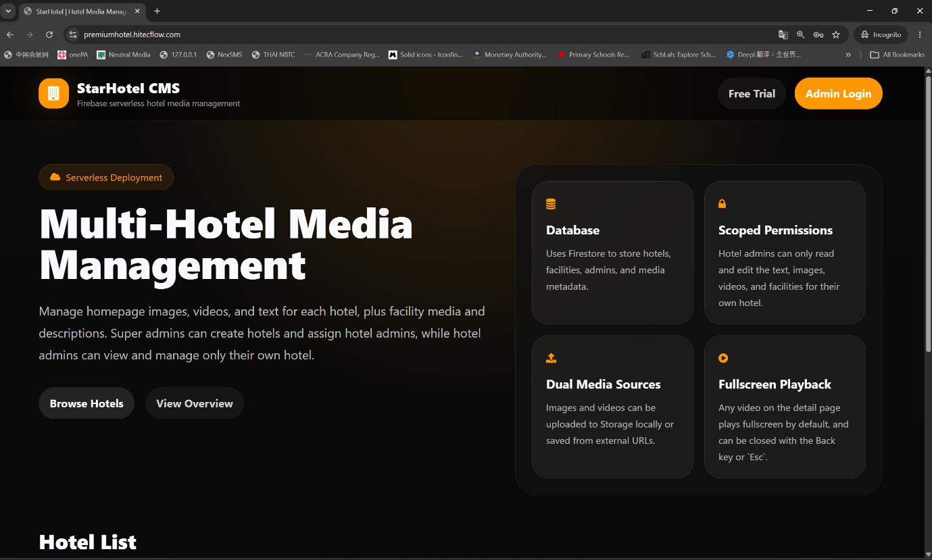Close the StarHotel tab
The height and width of the screenshot is (560, 932).
[137, 11]
